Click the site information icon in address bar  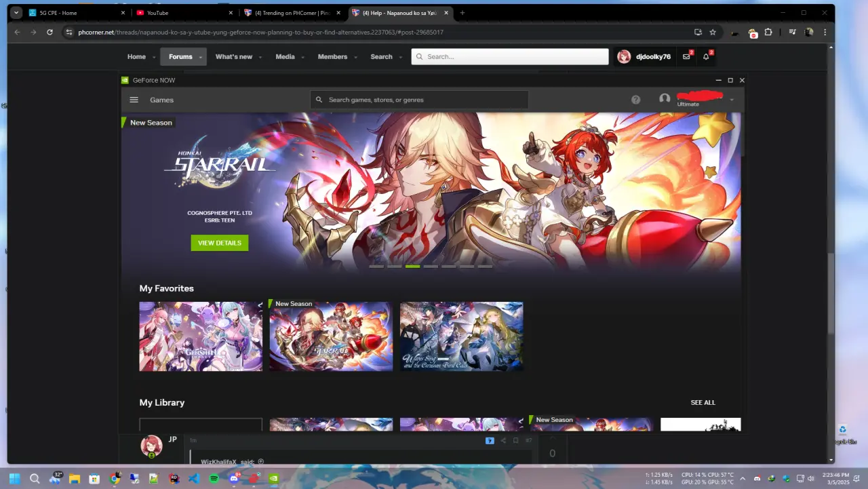click(x=68, y=32)
